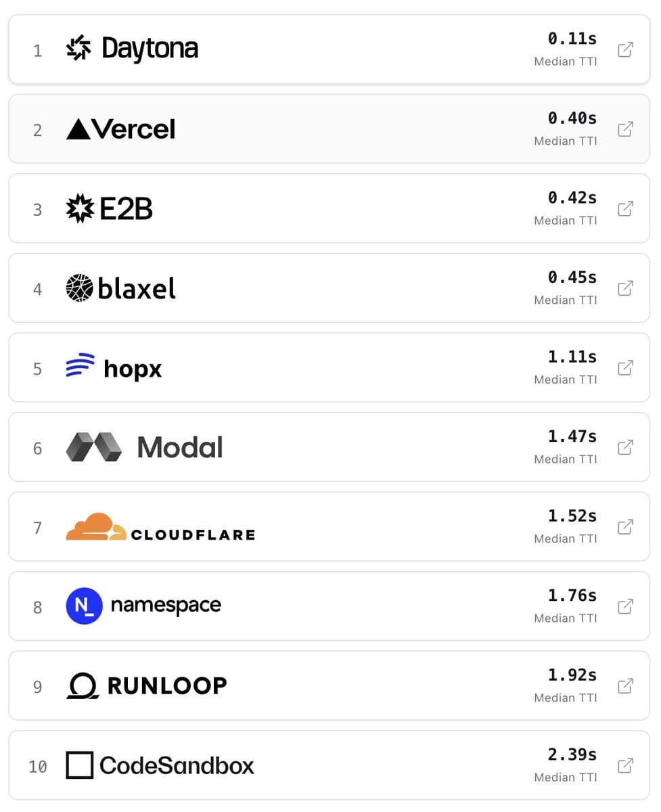Click the blaxel globe logo
The height and width of the screenshot is (812, 661).
(x=78, y=288)
